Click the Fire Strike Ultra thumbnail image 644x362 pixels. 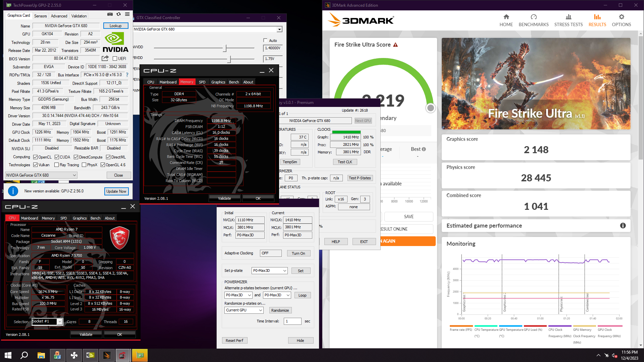point(536,83)
